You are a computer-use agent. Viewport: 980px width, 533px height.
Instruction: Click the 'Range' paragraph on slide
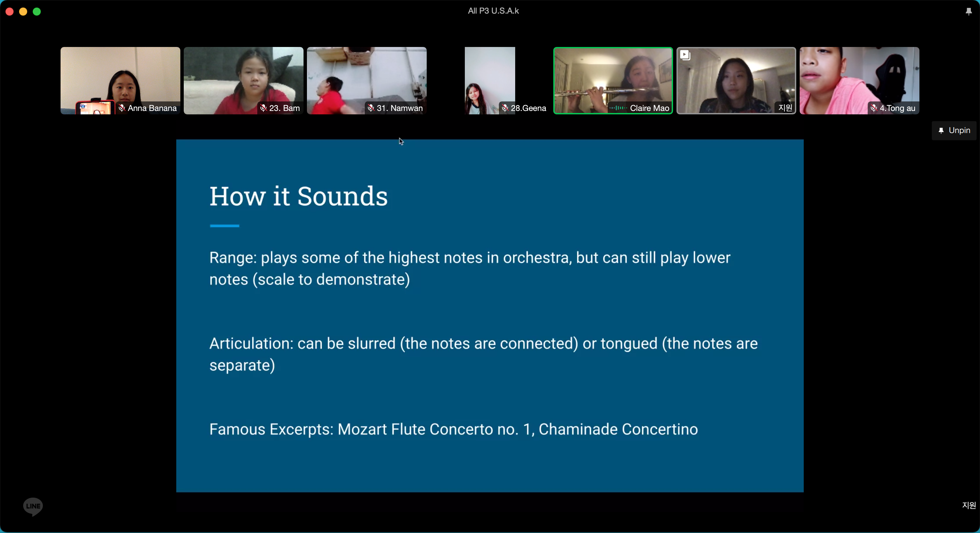(x=470, y=269)
